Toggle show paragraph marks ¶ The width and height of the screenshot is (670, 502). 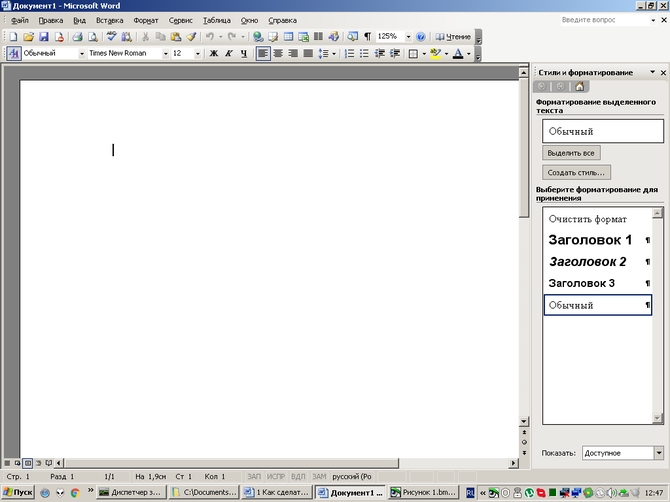(367, 36)
